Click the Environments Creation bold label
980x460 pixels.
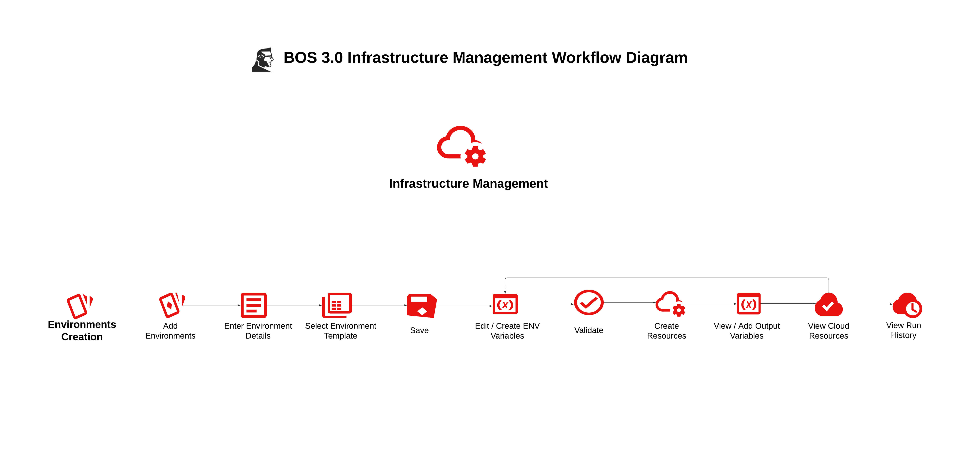tap(82, 330)
